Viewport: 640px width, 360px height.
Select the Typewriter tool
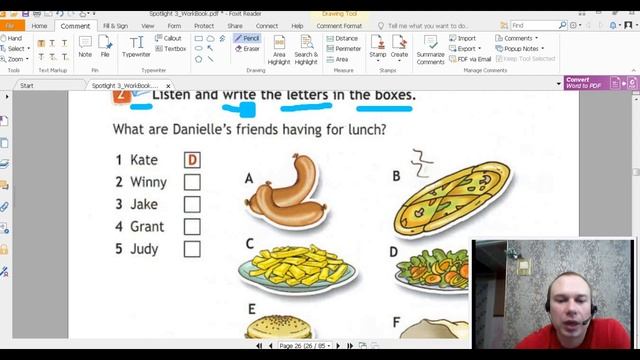136,46
